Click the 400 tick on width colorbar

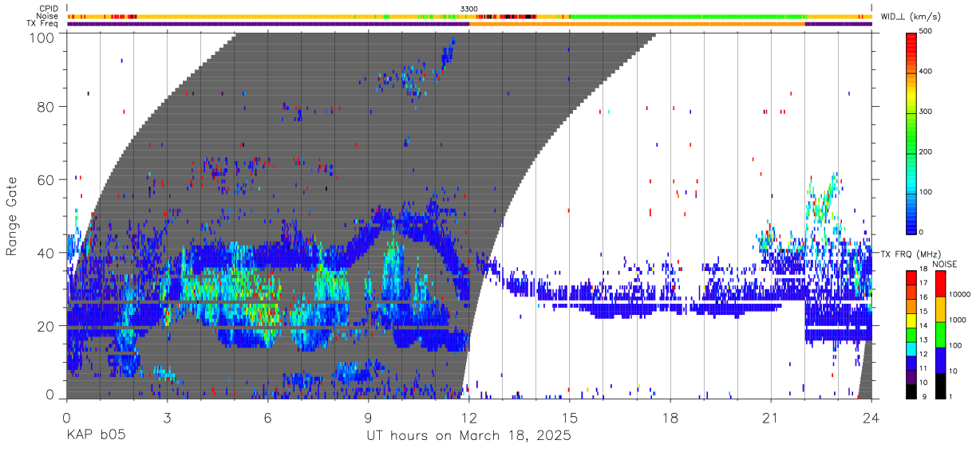point(927,72)
